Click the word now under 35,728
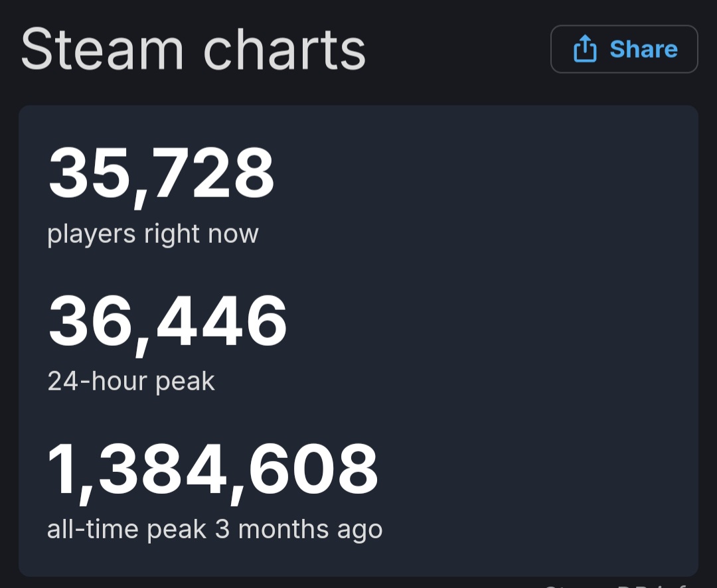717x588 pixels. tap(233, 234)
